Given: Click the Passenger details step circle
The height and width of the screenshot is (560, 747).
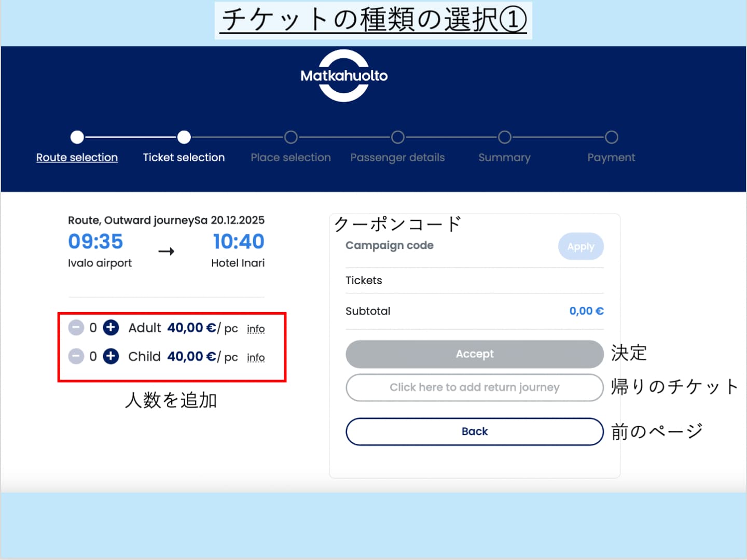Looking at the screenshot, I should click(x=398, y=137).
